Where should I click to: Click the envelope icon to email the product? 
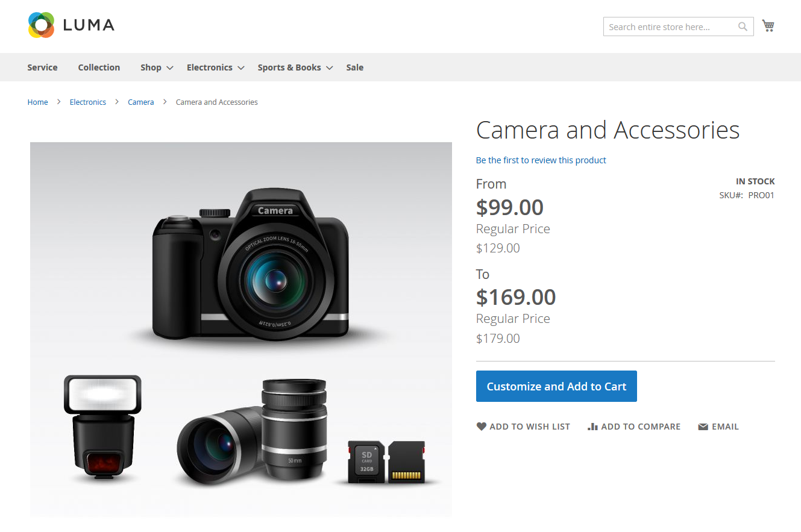click(x=703, y=426)
